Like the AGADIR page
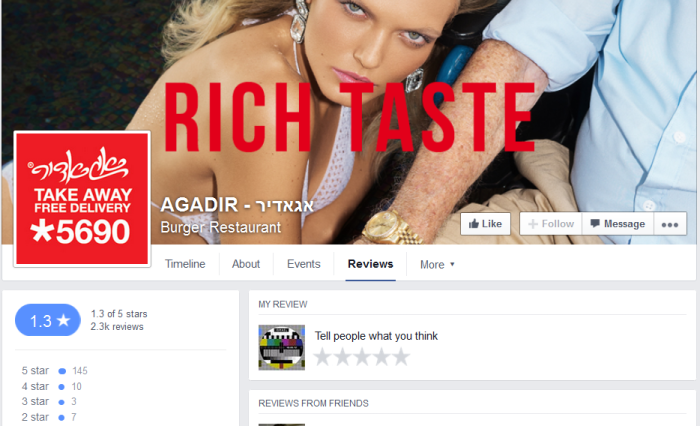Screen dimensions: 700x426 485,224
